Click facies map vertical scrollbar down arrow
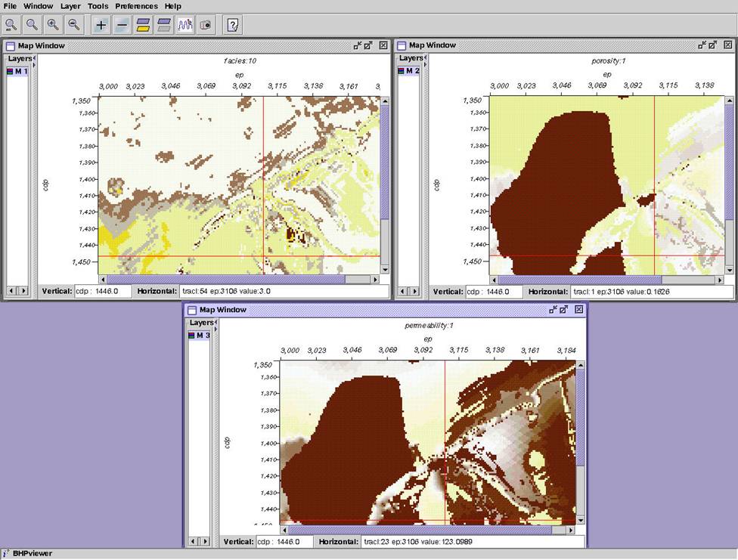Viewport: 738px width, 560px height. (x=385, y=270)
